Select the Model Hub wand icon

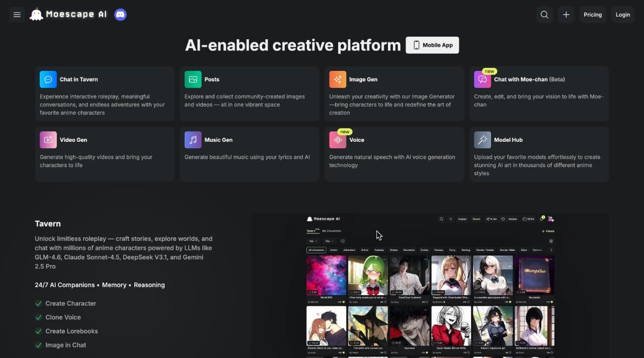(482, 140)
